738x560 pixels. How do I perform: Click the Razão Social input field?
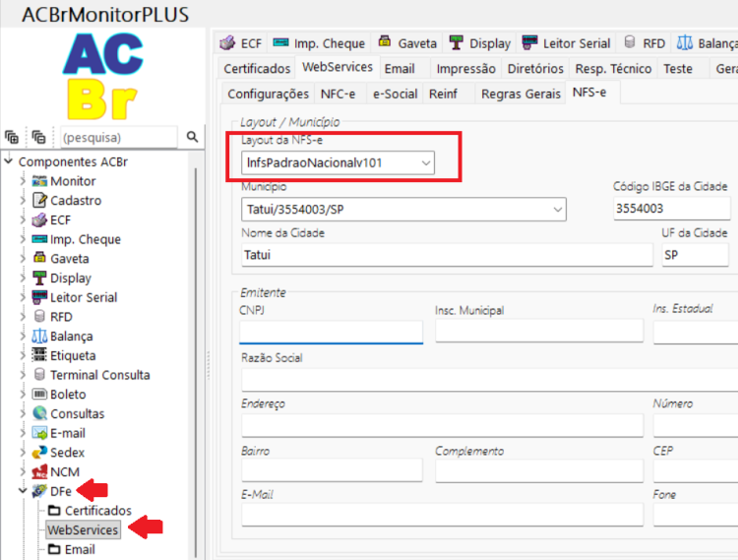click(489, 380)
